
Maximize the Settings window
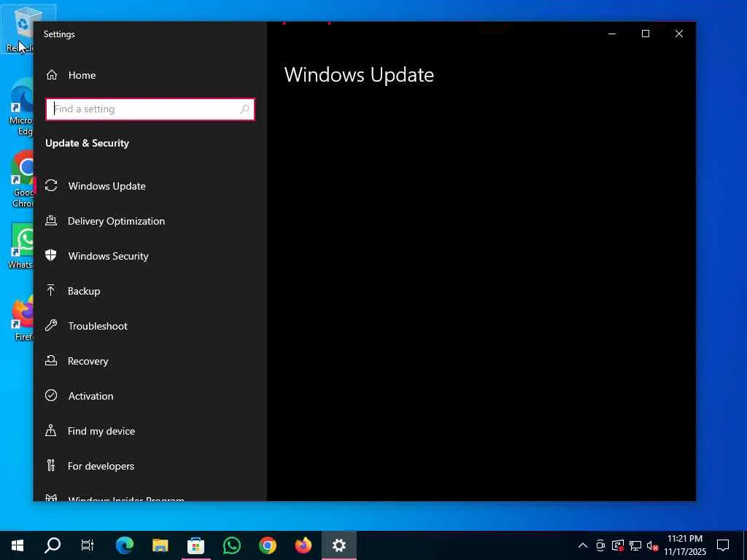click(646, 34)
